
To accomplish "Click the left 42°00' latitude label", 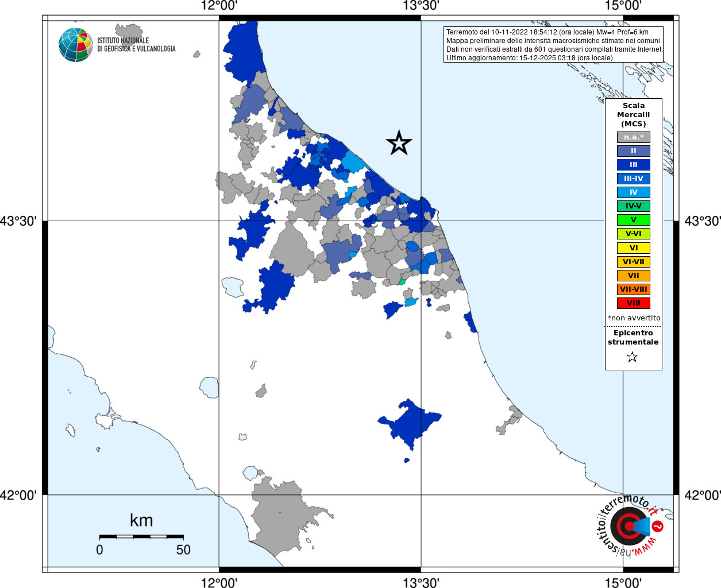I will [x=18, y=495].
